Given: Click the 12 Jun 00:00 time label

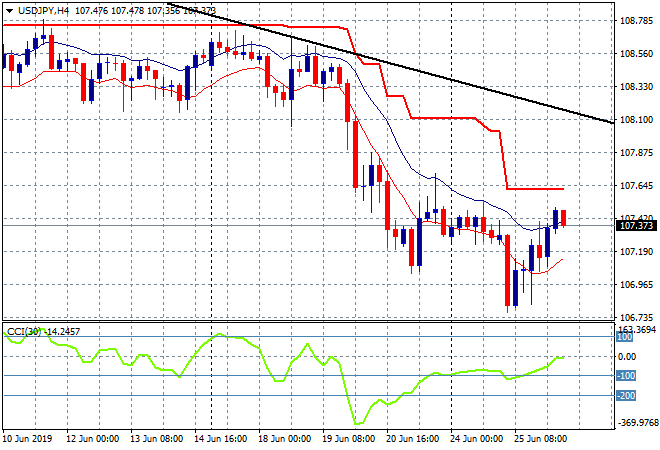Looking at the screenshot, I should (x=93, y=439).
